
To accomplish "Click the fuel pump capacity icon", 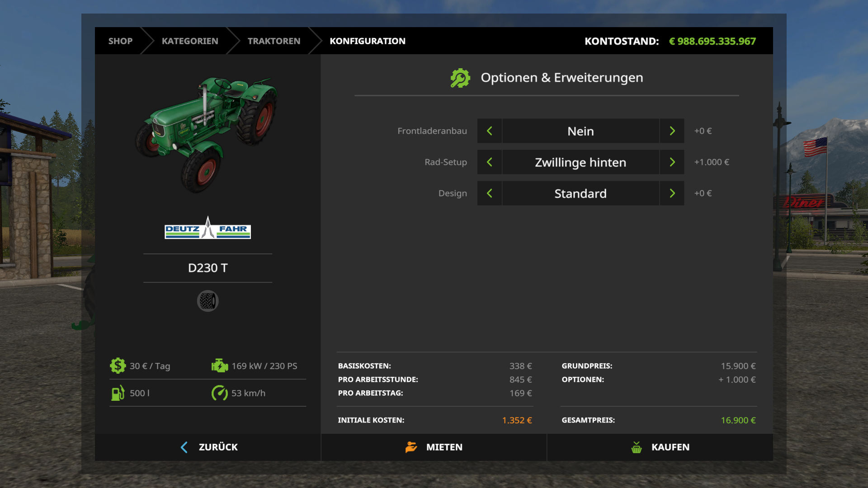I will [x=118, y=393].
